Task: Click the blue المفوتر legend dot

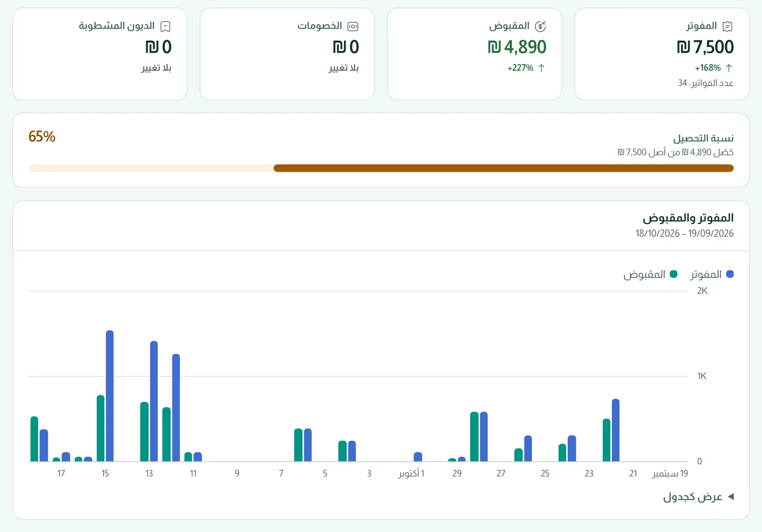Action: [730, 274]
